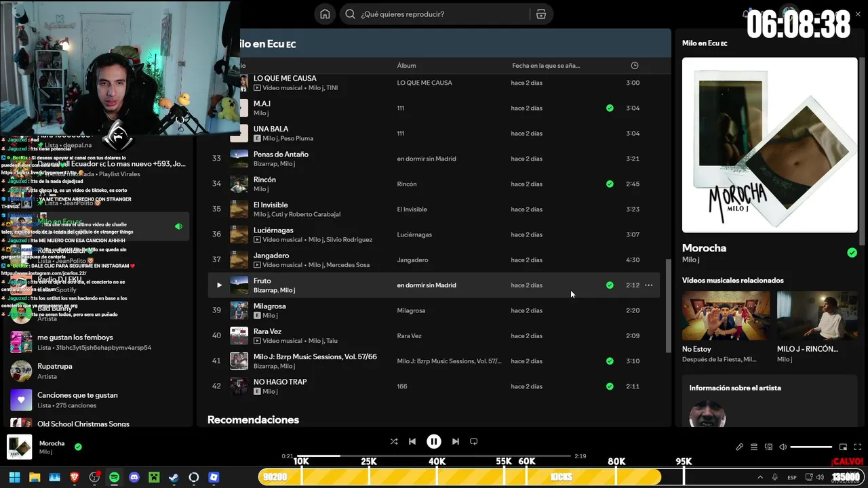
Task: Sort tracks by the Álbum column
Action: click(x=406, y=66)
